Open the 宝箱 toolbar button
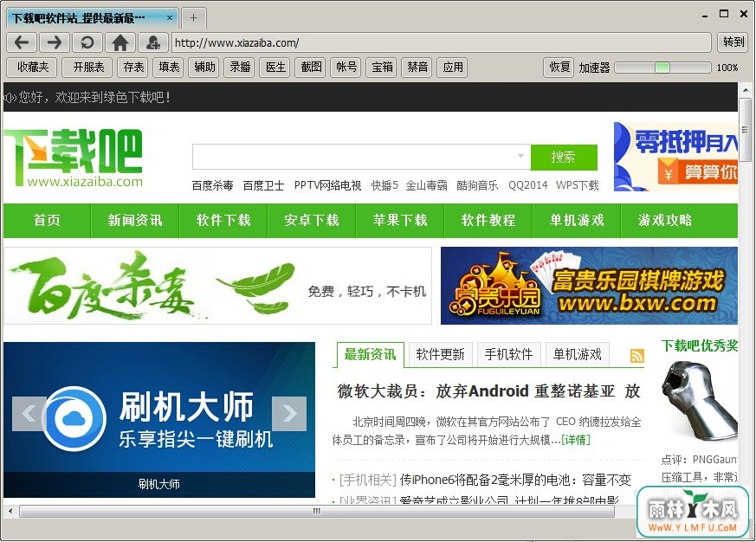Viewport: 756px width, 542px height. click(381, 67)
